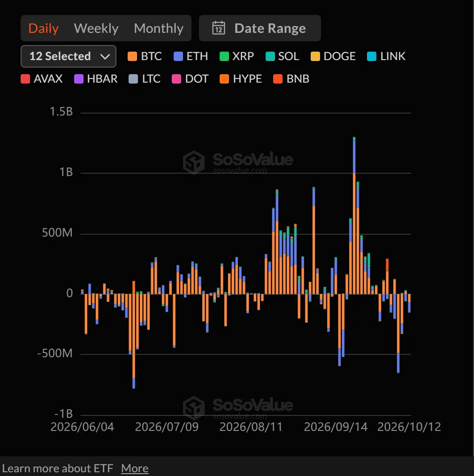Toggle the LTC legend series
The image size is (474, 476).
pyautogui.click(x=145, y=79)
